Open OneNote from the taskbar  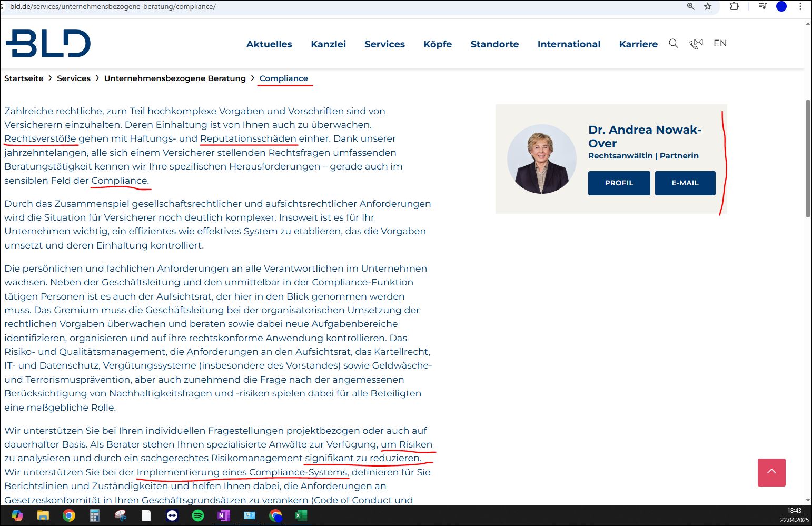click(x=224, y=515)
